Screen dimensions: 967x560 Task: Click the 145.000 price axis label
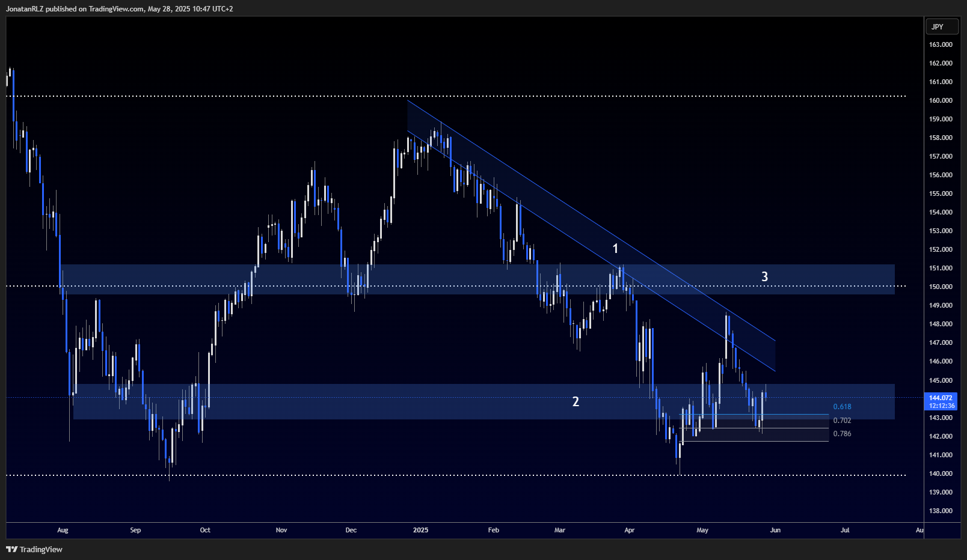pos(941,380)
